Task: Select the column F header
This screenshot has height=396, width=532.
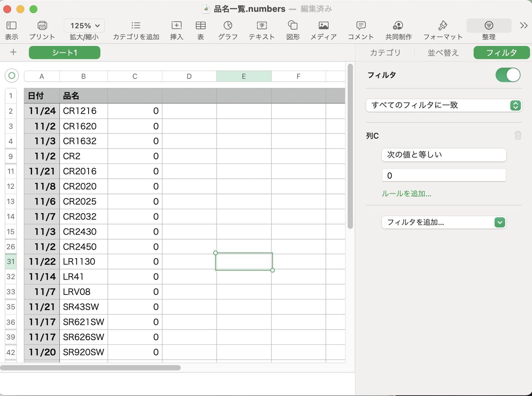Action: click(x=298, y=76)
